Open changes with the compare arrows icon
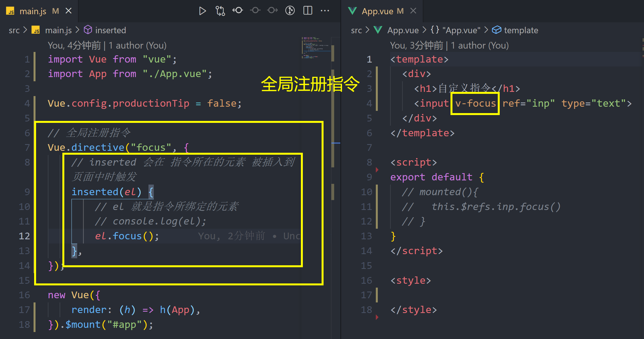This screenshot has width=644, height=339. point(220,11)
